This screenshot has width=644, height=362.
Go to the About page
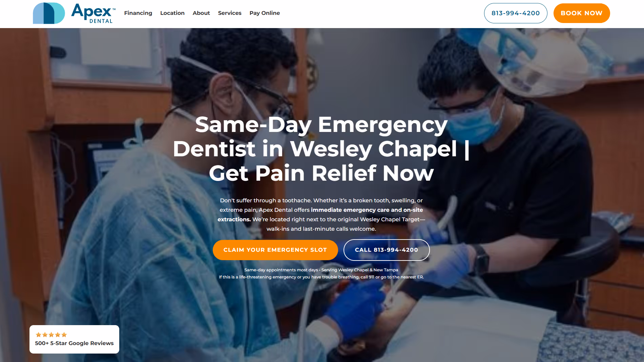click(201, 13)
